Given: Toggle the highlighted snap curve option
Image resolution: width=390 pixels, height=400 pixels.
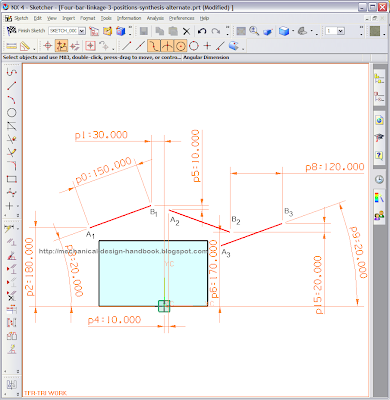Looking at the screenshot, I should (153, 46).
